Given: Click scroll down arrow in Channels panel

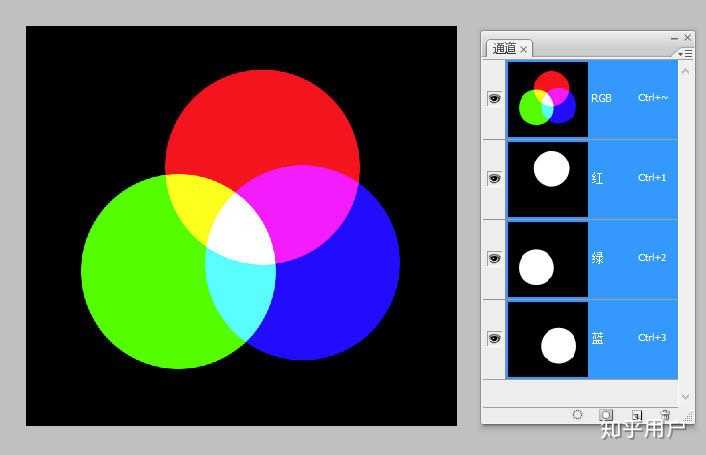Looking at the screenshot, I should [685, 396].
